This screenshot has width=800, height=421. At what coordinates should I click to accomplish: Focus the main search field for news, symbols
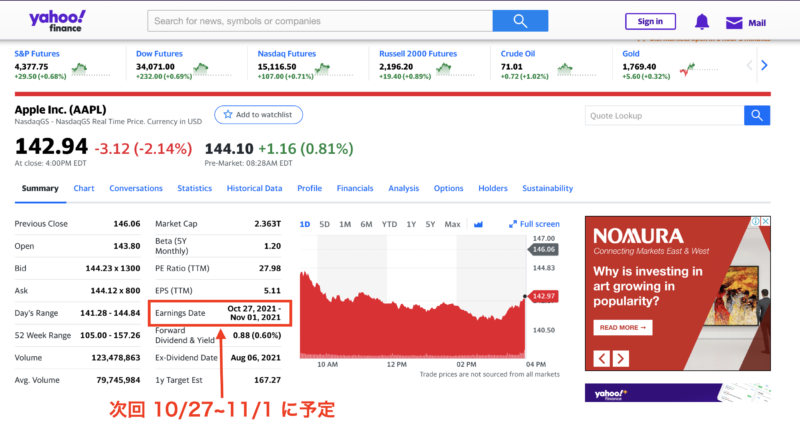pos(320,21)
